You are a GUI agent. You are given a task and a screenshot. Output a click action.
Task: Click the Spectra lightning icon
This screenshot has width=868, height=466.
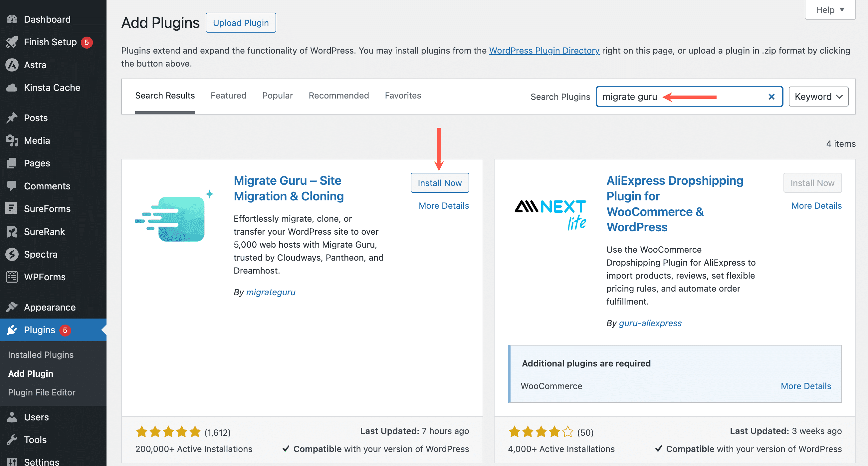pos(12,254)
